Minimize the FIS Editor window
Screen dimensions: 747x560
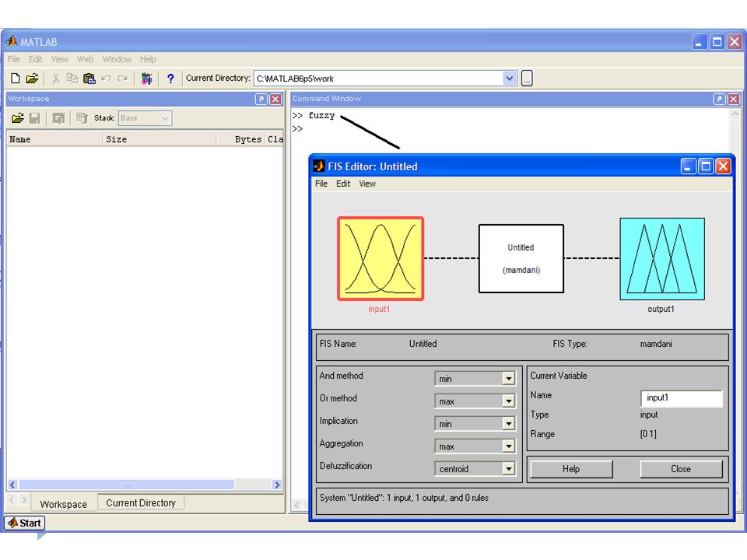click(688, 166)
